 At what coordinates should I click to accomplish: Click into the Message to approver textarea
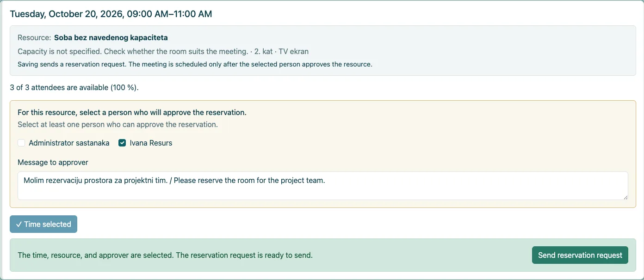(323, 186)
